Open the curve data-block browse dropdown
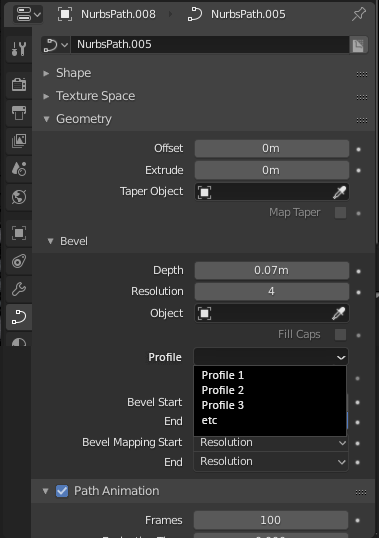 56,45
